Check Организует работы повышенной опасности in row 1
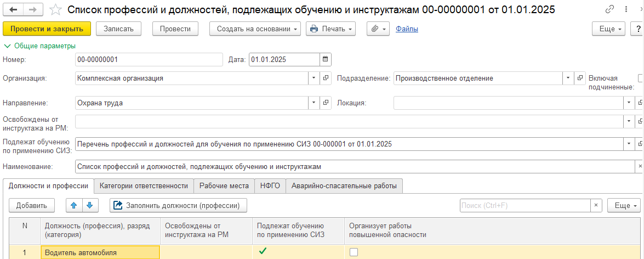The height and width of the screenshot is (259, 644). (354, 252)
